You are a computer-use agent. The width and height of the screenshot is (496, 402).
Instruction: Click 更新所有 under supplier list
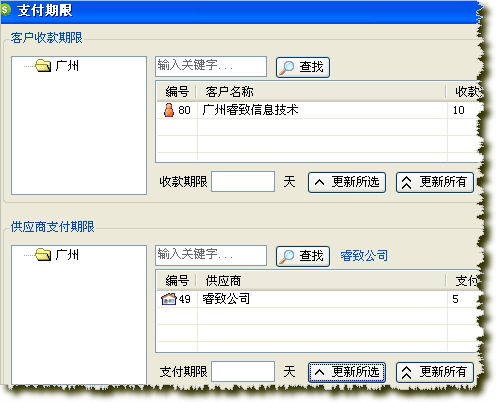[x=435, y=372]
